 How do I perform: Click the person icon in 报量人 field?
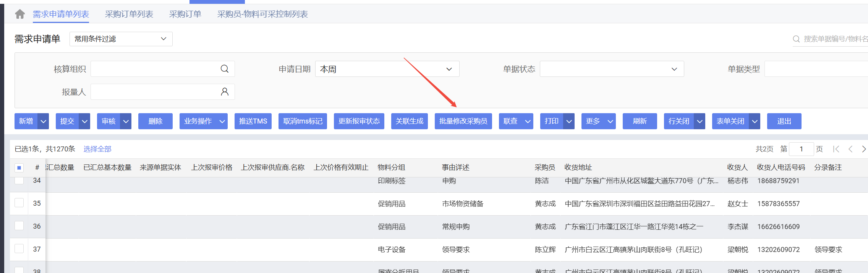click(225, 92)
